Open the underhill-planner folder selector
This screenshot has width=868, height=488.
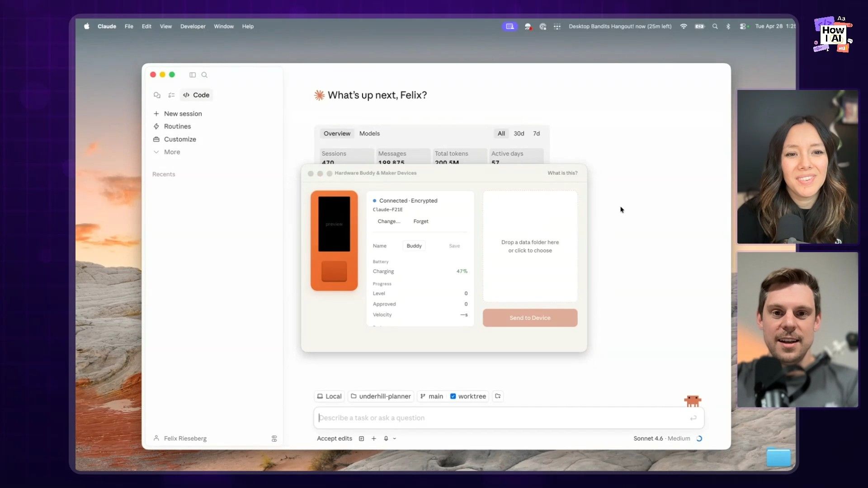(x=381, y=396)
